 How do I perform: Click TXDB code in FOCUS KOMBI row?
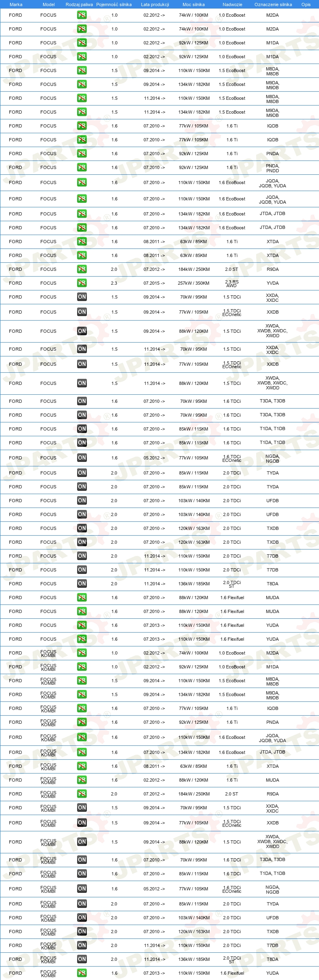click(x=272, y=932)
